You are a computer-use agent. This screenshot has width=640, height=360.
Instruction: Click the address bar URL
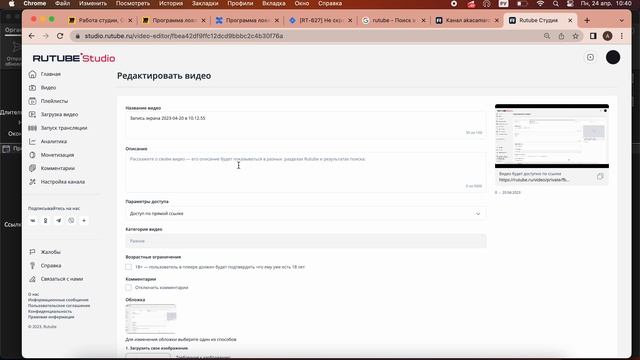coord(184,36)
